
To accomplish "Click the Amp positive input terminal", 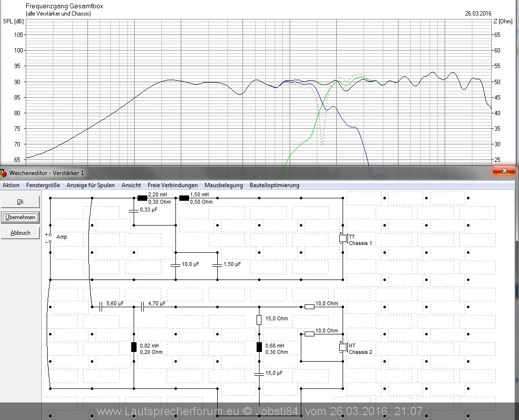I will pos(50,234).
